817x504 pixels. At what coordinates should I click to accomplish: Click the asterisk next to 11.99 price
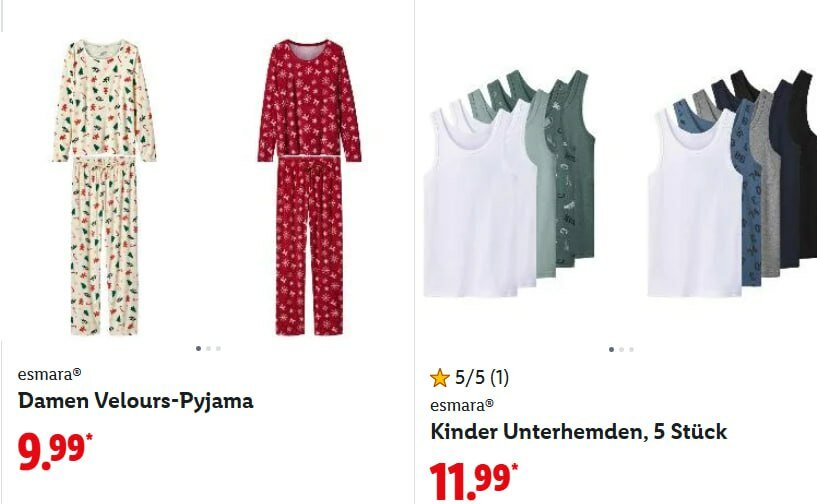point(514,467)
